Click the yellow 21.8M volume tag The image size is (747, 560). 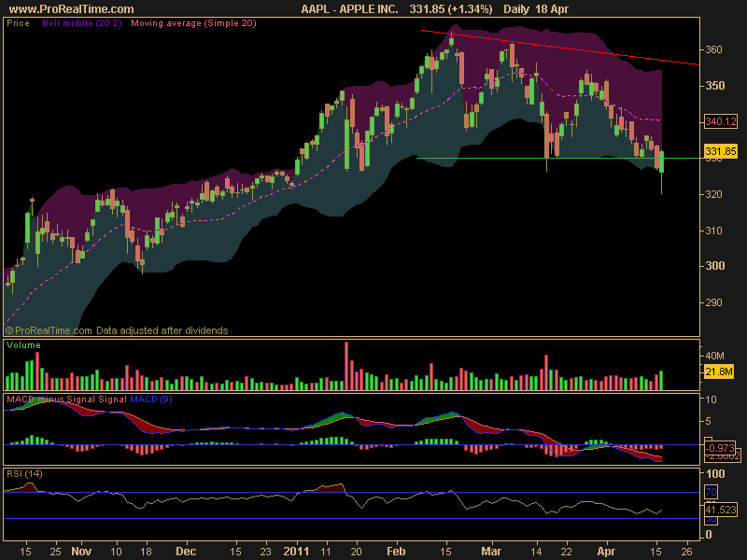tap(718, 371)
